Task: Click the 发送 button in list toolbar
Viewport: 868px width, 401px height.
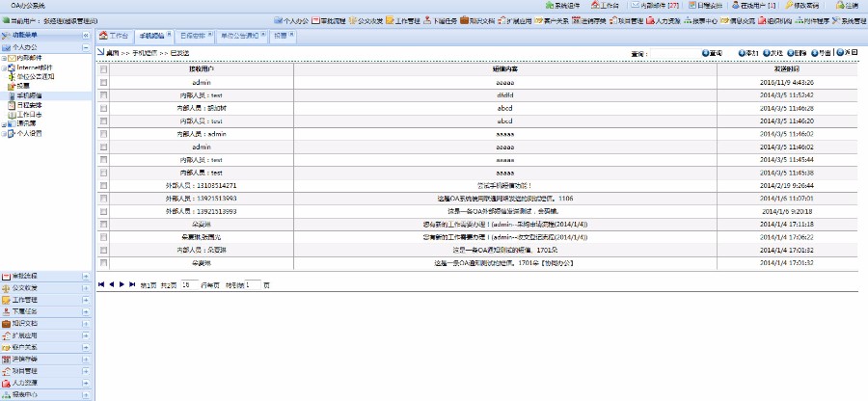Action: coord(773,53)
